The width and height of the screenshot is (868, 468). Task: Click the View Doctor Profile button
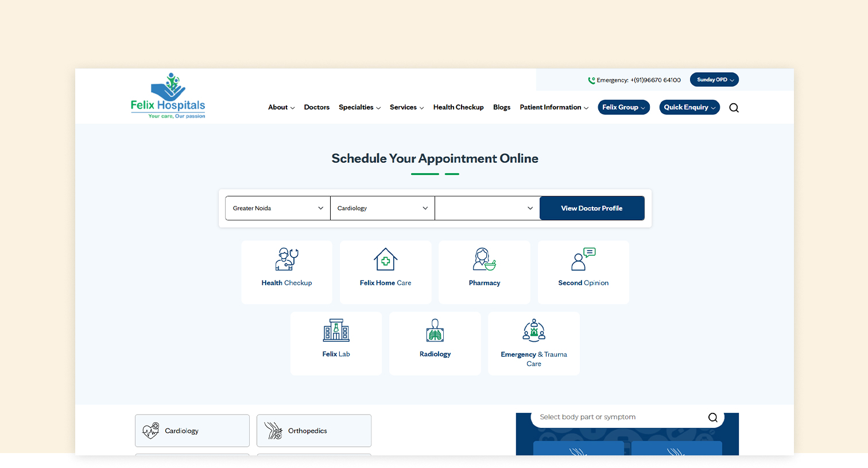coord(592,208)
